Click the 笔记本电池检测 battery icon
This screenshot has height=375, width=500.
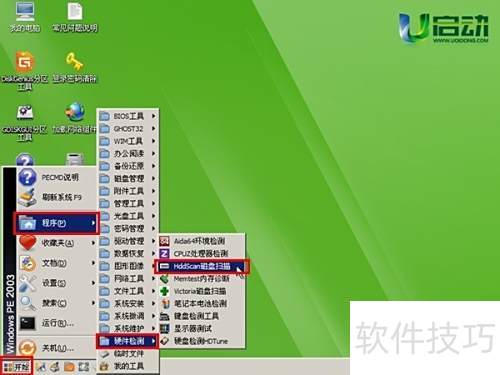pos(165,304)
